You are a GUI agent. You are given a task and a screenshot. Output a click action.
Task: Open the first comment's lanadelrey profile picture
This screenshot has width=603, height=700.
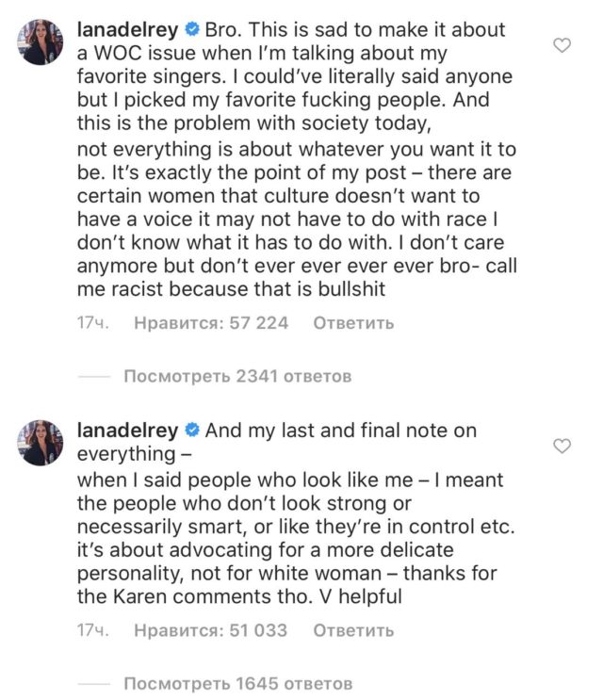[39, 41]
